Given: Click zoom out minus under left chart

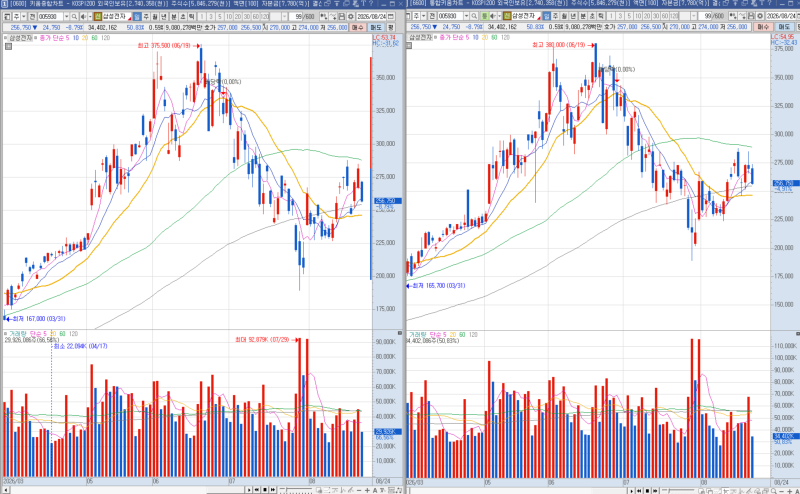Looking at the screenshot, I should [359, 490].
